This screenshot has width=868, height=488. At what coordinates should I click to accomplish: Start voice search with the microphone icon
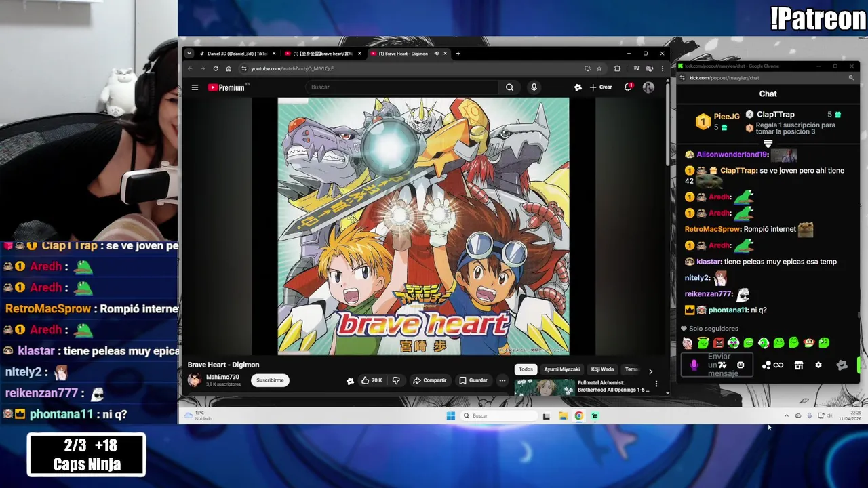coord(534,87)
